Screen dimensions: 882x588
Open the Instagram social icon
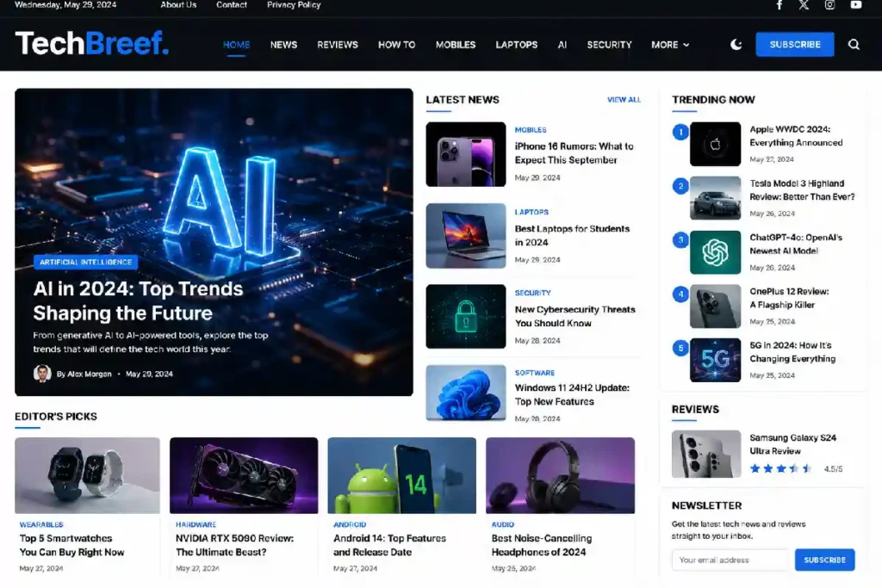click(829, 5)
